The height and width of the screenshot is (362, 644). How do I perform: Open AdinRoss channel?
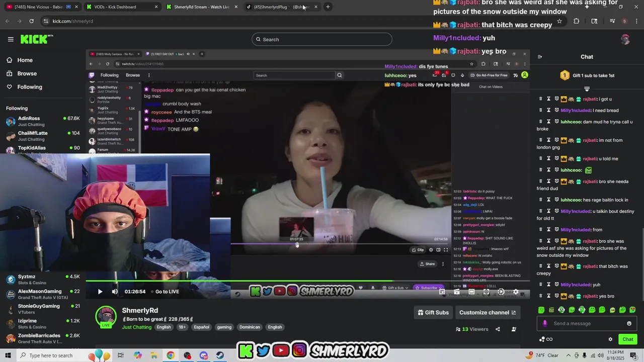[43, 121]
